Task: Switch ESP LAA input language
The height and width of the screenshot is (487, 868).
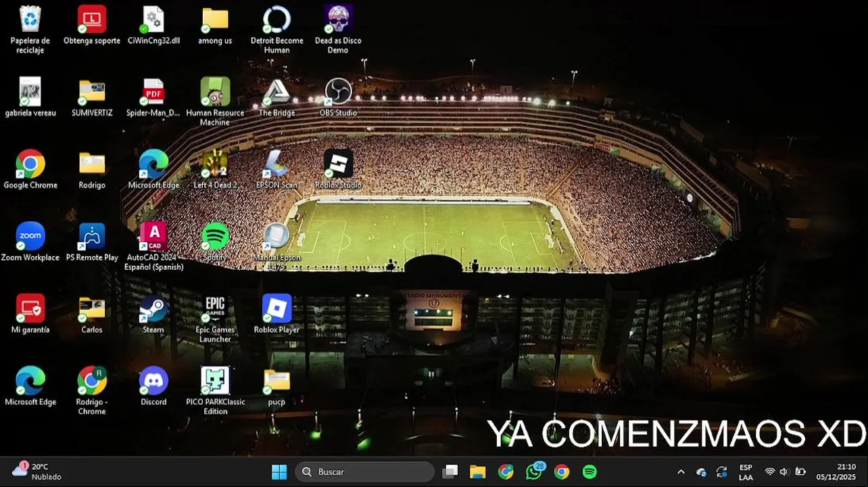Action: (x=746, y=472)
